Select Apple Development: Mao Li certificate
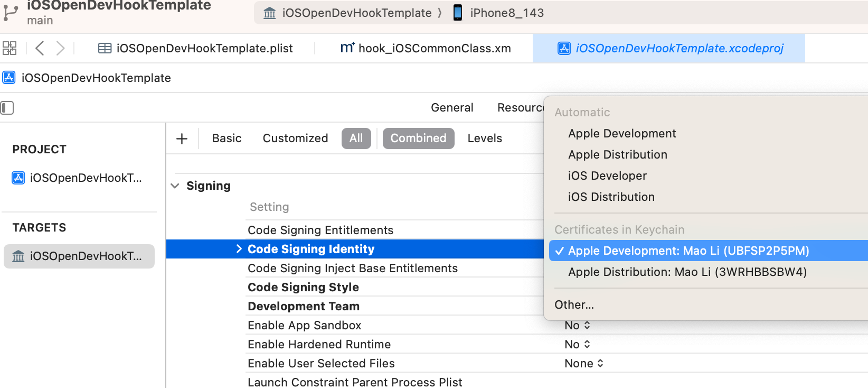This screenshot has width=868, height=388. pos(709,251)
